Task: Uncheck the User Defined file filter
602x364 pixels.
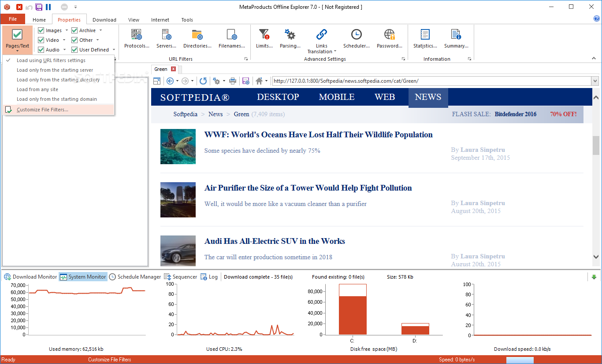Action: click(x=74, y=50)
